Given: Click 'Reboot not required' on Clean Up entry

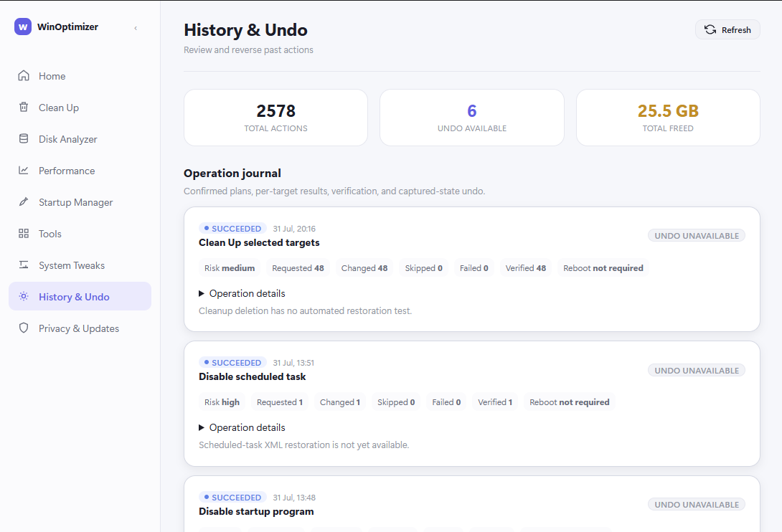Looking at the screenshot, I should tap(603, 267).
